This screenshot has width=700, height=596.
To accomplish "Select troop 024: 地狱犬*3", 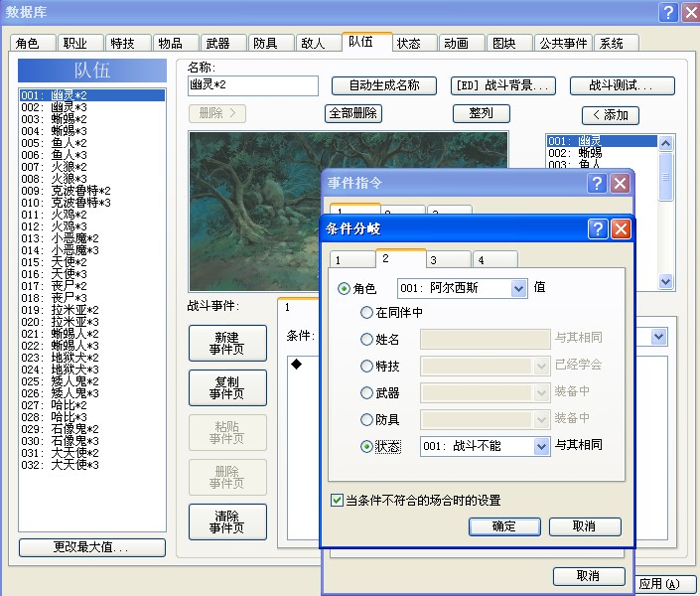I will click(92, 370).
